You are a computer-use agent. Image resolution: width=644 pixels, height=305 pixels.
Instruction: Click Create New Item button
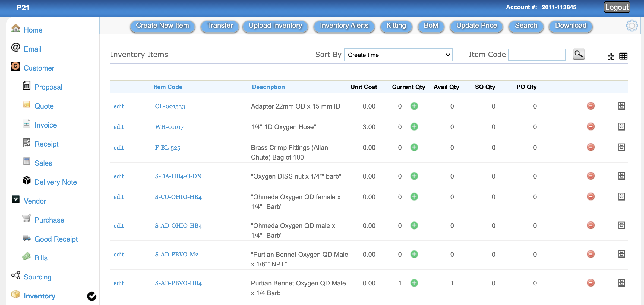click(162, 26)
